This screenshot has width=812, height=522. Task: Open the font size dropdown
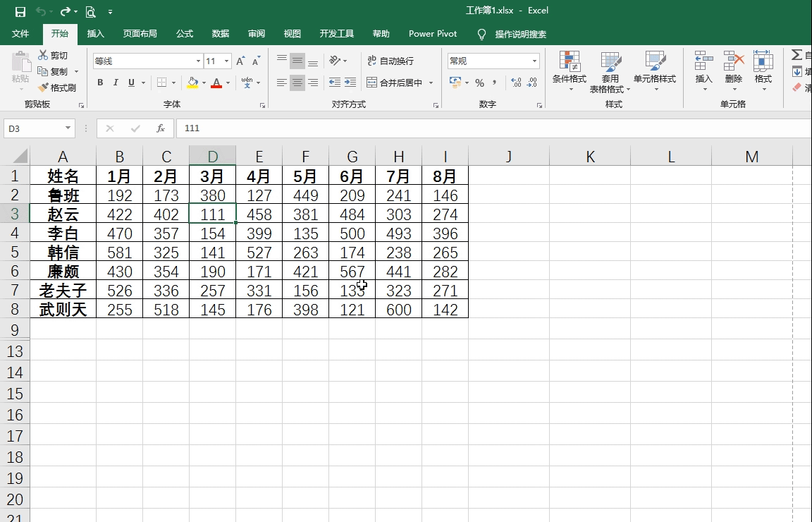(x=226, y=61)
